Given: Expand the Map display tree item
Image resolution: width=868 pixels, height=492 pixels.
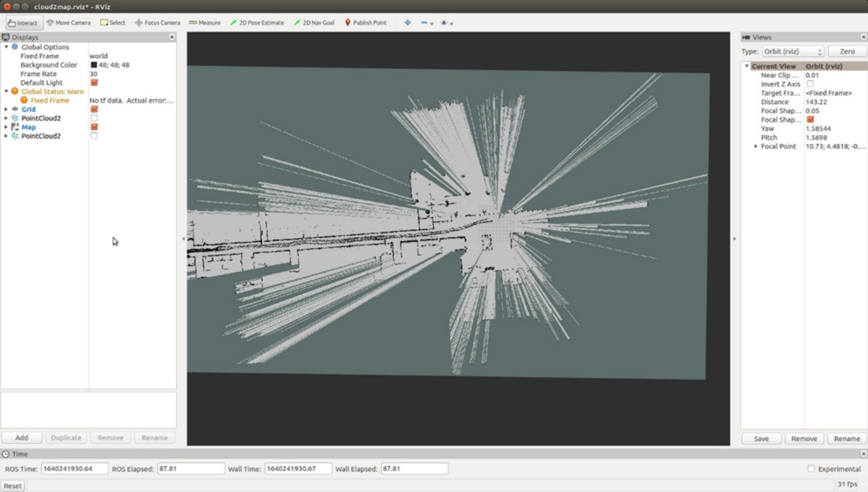Looking at the screenshot, I should [6, 127].
